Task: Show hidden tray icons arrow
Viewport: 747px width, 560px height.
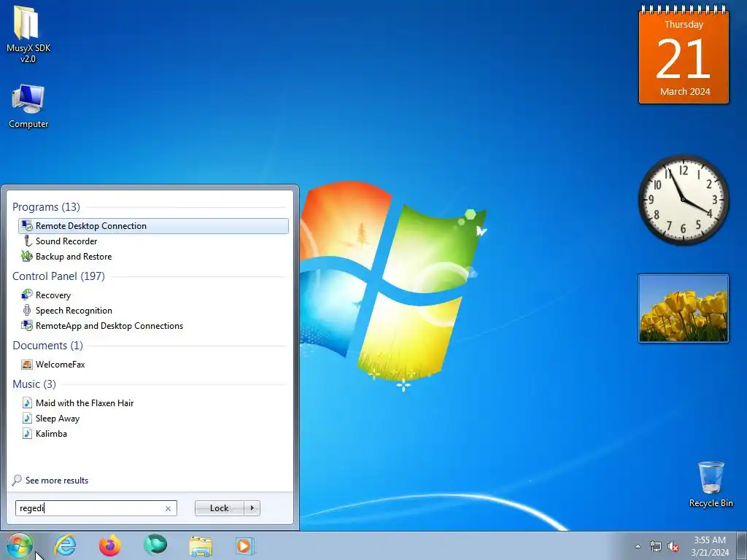Action: point(638,546)
